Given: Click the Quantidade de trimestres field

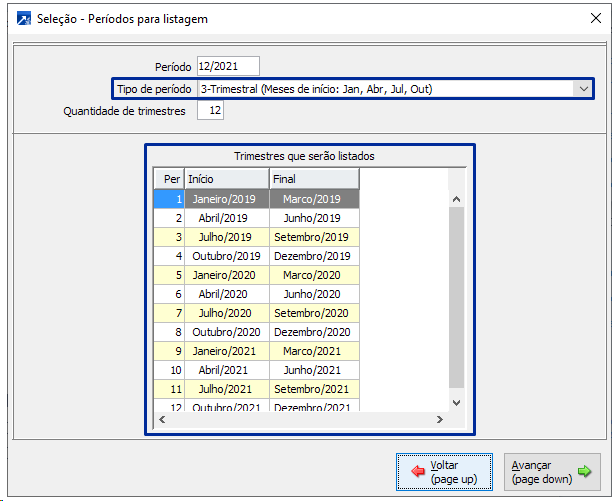Looking at the screenshot, I should tap(210, 111).
